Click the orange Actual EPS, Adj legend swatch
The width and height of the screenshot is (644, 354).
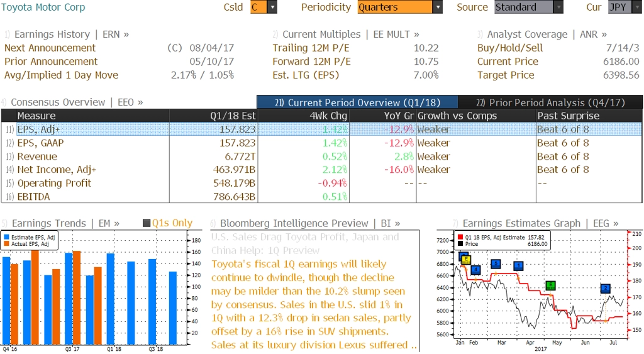[6, 244]
